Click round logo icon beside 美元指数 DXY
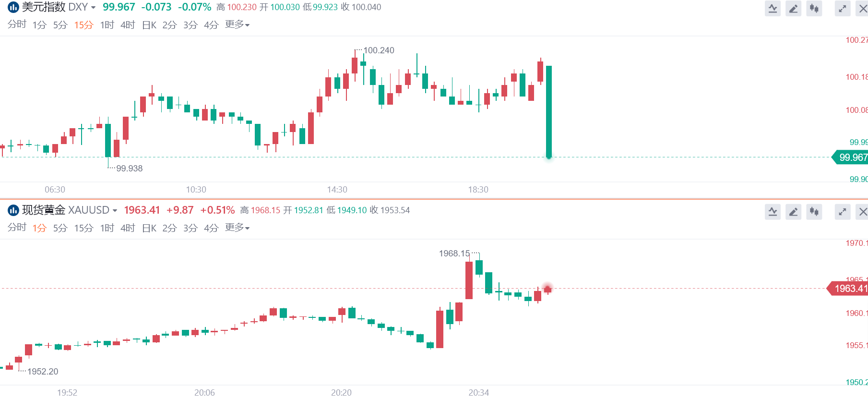The image size is (868, 399). coord(13,7)
